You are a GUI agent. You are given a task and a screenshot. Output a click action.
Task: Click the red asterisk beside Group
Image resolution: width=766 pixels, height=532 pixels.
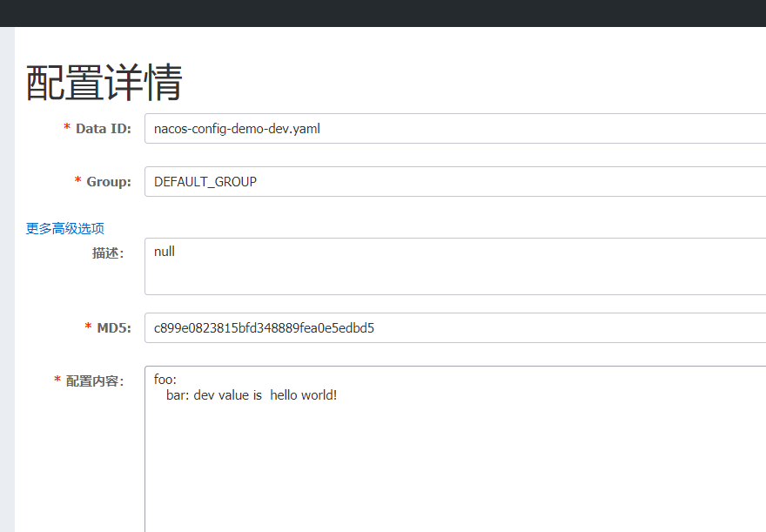click(x=77, y=180)
